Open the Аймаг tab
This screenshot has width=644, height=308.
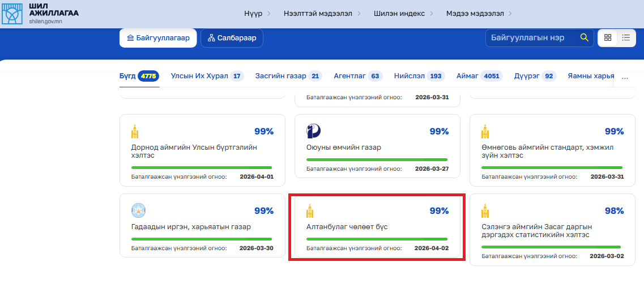[467, 76]
